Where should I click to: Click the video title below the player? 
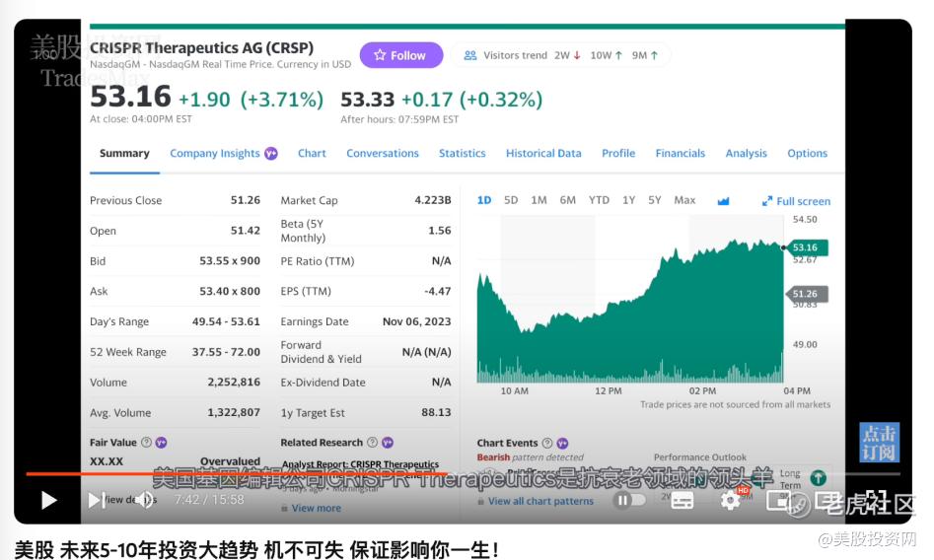coord(256,549)
